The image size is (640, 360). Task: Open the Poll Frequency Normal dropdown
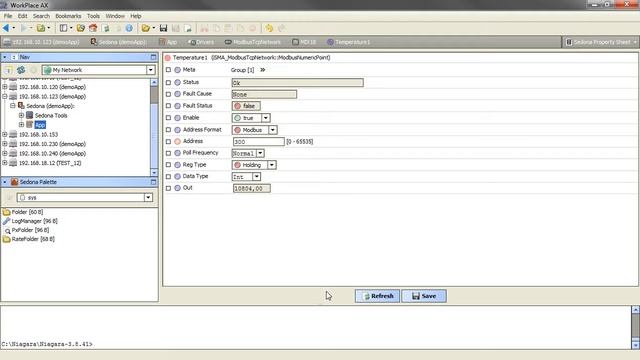[260, 153]
